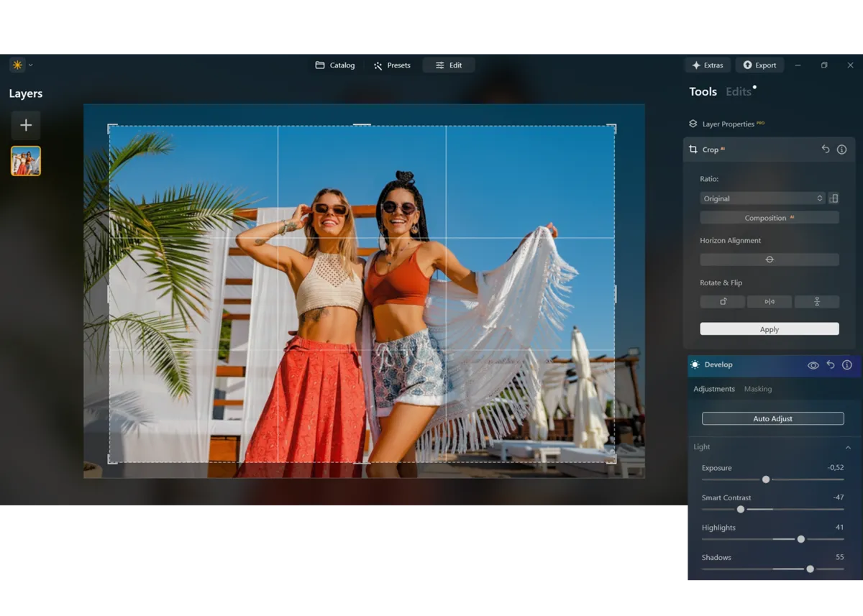View info about the Develop tool
This screenshot has width=863, height=616.
pyautogui.click(x=847, y=364)
